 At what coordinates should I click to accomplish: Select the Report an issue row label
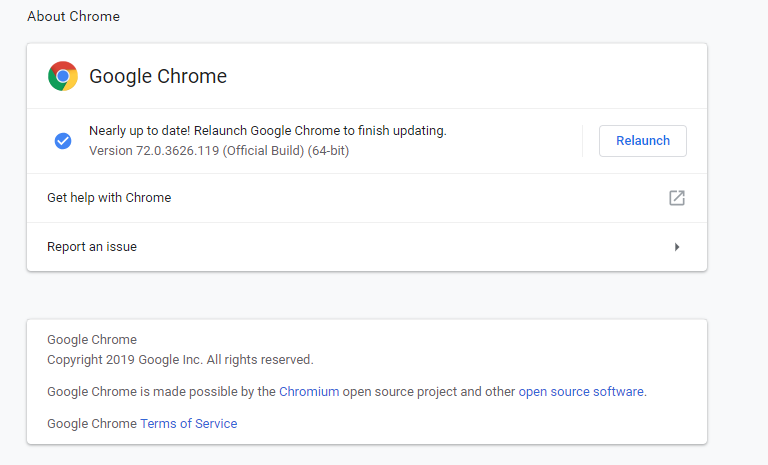(x=92, y=247)
